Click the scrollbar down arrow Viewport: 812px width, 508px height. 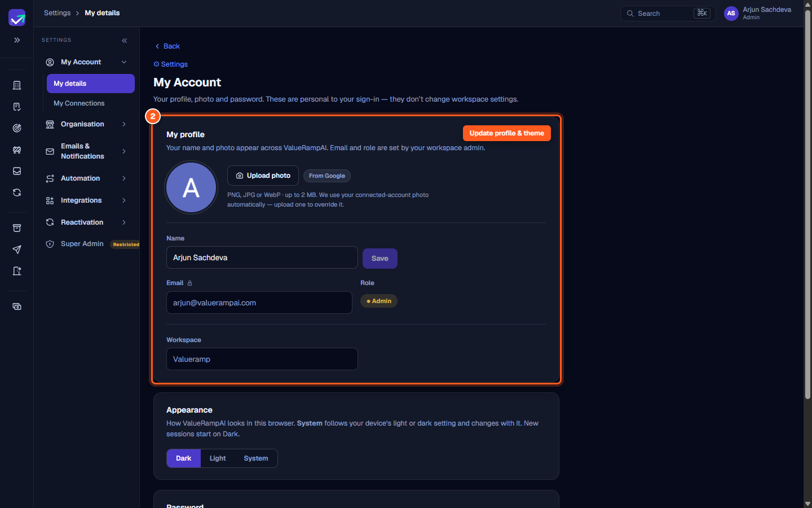coord(807,504)
